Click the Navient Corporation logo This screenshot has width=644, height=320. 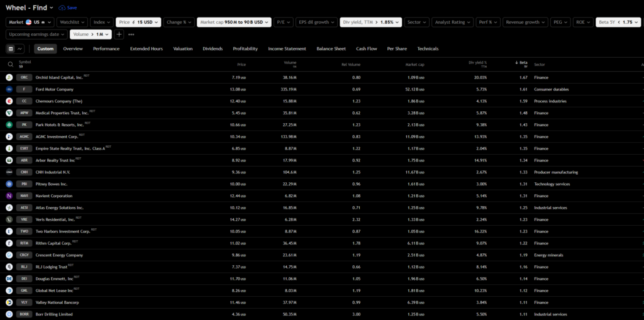[x=9, y=196]
